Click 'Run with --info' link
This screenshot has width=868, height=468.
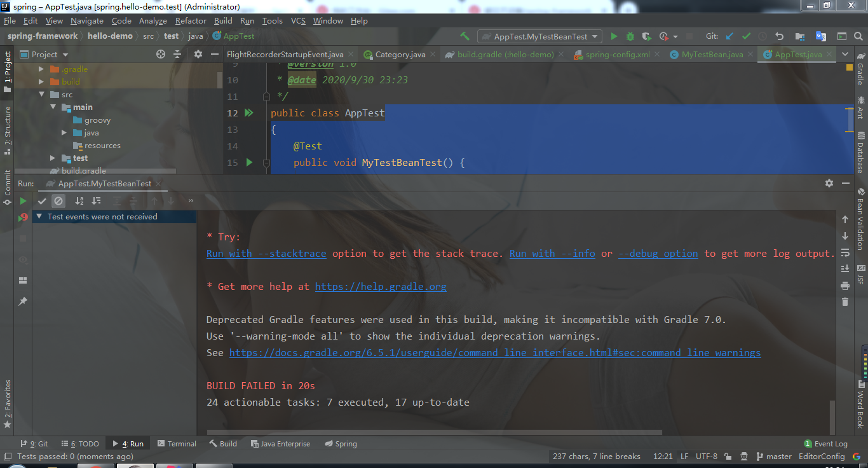552,254
